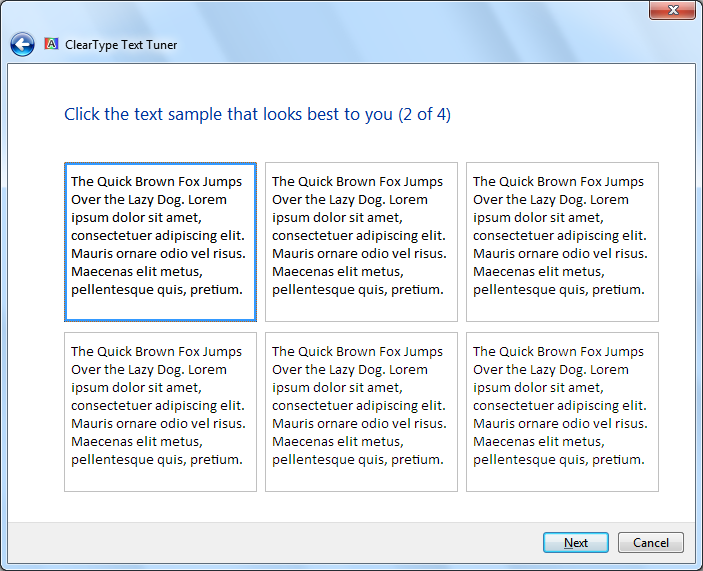Click "Mauris ornare odio" line in bottom-left sample
Viewport: 703px width, 571px height.
pyautogui.click(x=158, y=424)
